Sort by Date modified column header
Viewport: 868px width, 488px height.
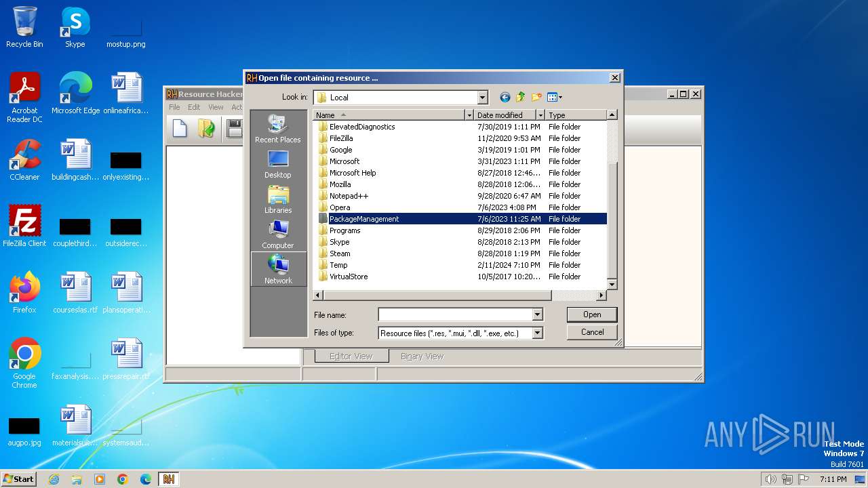[x=505, y=115]
